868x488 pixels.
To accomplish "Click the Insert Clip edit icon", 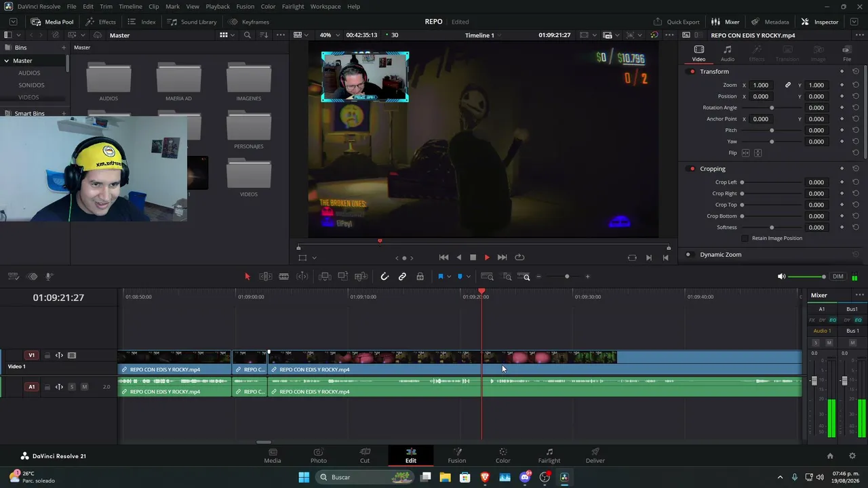I will pos(325,277).
